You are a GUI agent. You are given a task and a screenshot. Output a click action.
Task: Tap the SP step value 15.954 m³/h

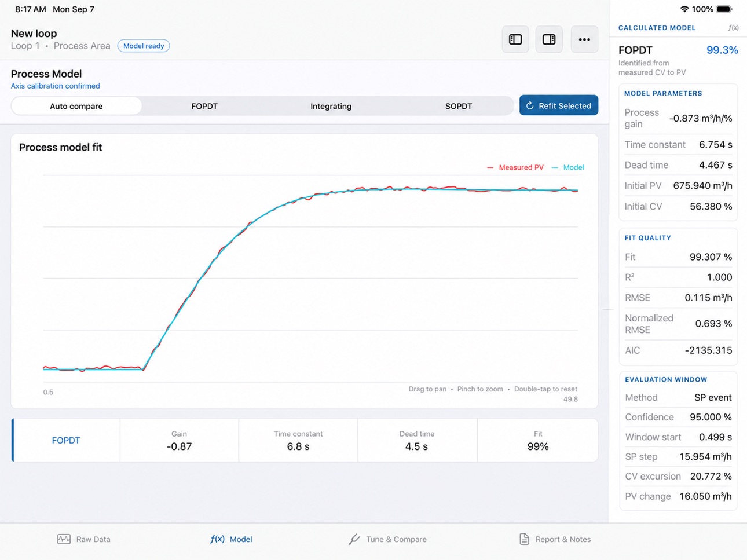click(705, 457)
